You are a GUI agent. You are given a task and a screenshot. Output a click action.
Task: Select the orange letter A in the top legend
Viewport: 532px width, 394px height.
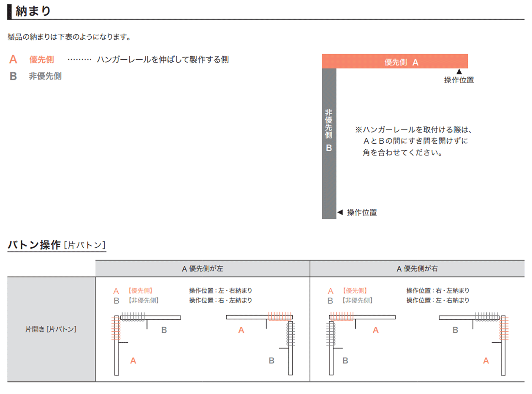coord(14,60)
